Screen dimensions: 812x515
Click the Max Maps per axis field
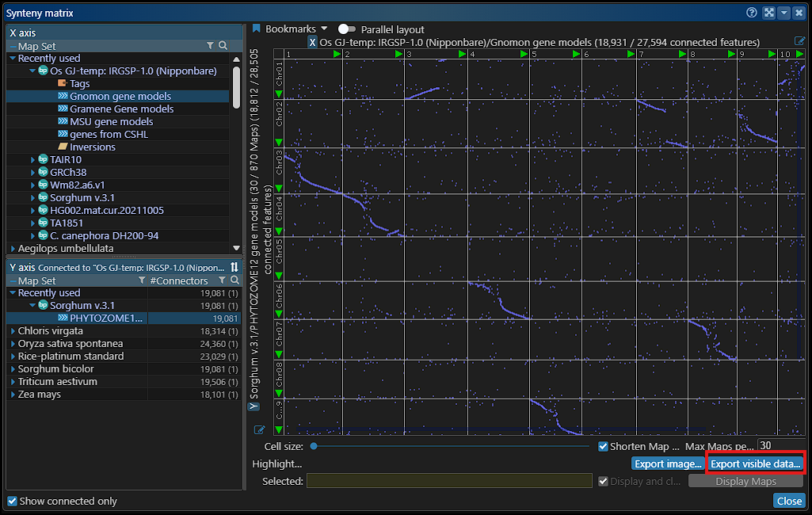pos(780,446)
